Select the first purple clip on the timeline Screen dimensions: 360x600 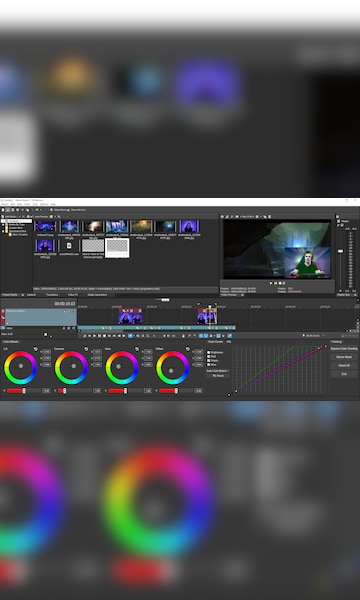pos(130,317)
